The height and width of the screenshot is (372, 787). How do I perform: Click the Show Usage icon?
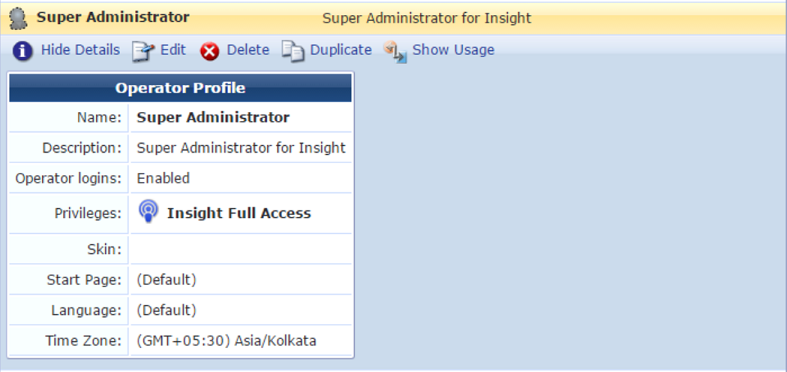[396, 52]
